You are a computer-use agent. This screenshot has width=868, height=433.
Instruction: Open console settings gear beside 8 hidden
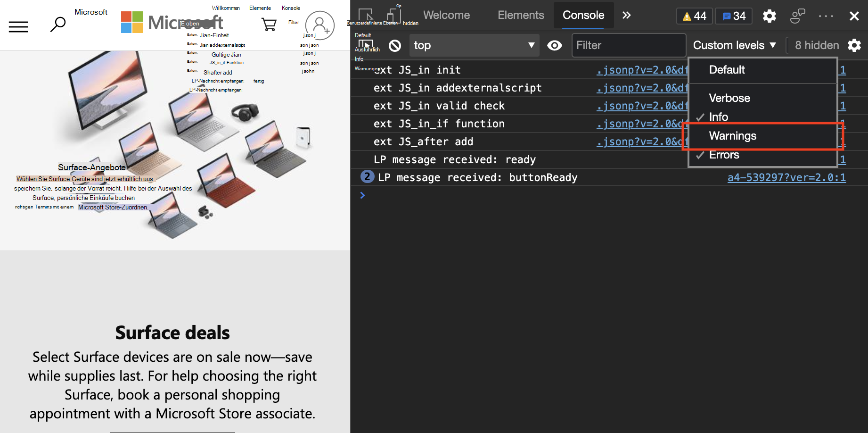coord(854,45)
